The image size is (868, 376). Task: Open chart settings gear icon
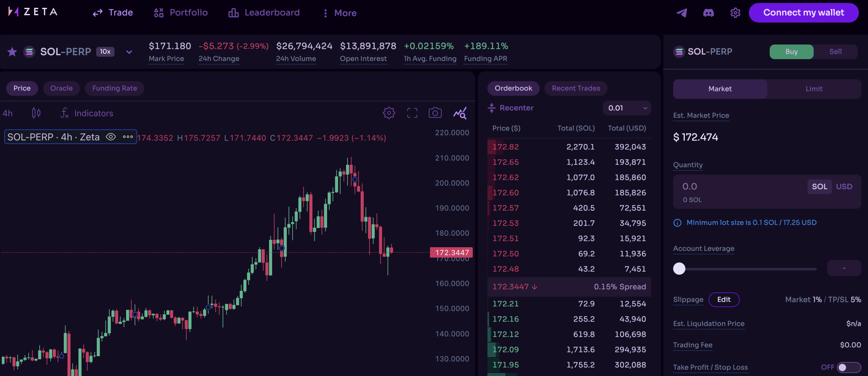tap(389, 113)
